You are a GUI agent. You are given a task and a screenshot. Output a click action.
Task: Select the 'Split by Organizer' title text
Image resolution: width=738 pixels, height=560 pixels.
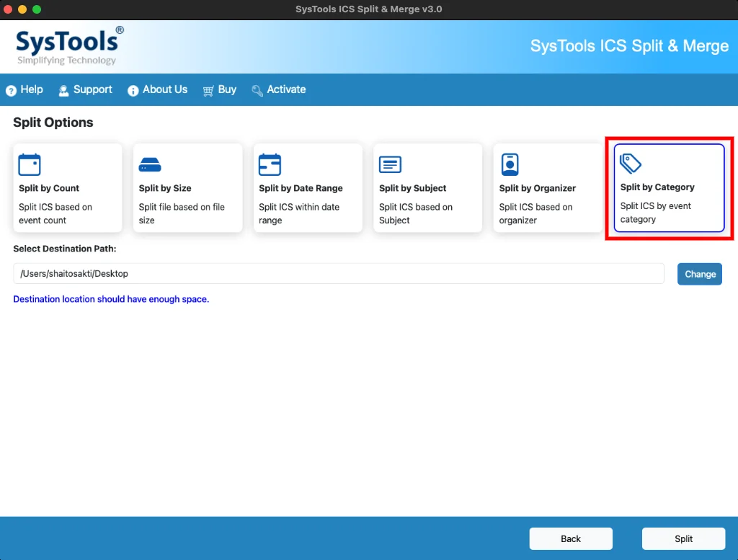pos(538,188)
